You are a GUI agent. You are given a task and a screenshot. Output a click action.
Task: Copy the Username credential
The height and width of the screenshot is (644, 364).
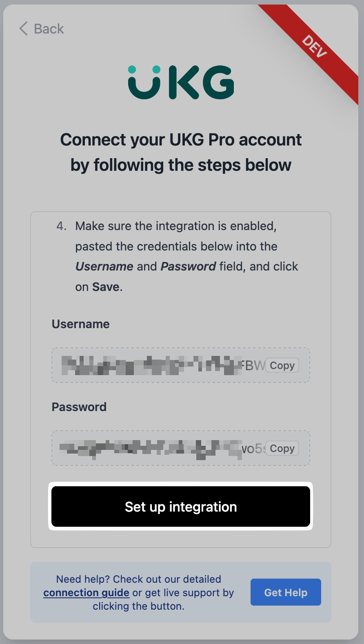coord(282,365)
